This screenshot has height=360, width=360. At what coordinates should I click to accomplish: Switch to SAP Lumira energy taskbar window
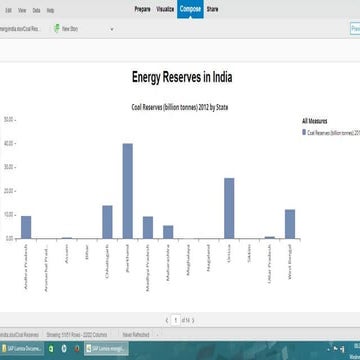(106, 349)
